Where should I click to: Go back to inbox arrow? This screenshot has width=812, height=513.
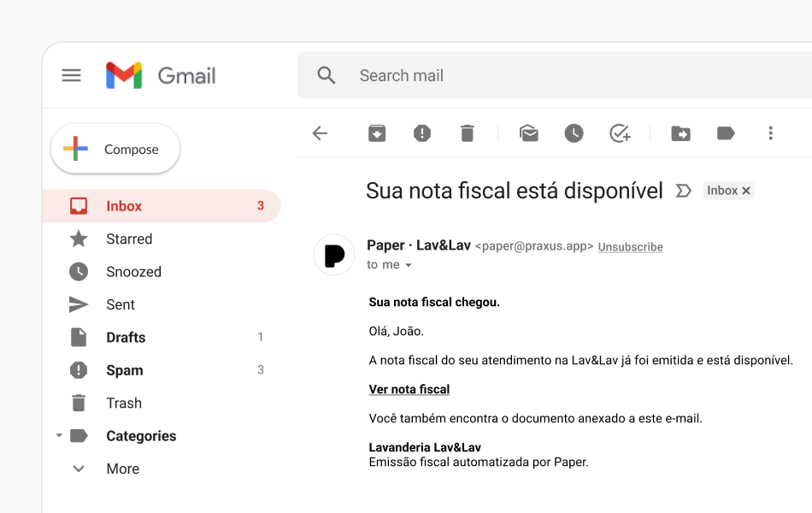[320, 133]
